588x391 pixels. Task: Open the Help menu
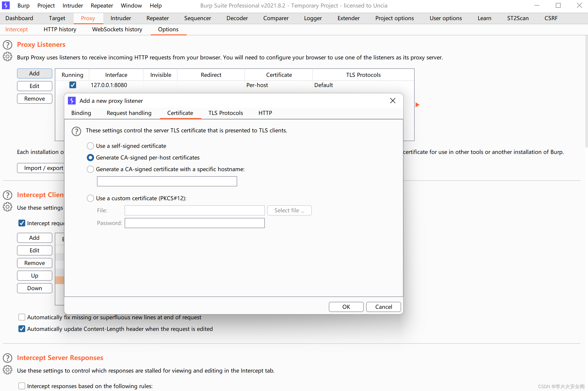click(x=156, y=6)
